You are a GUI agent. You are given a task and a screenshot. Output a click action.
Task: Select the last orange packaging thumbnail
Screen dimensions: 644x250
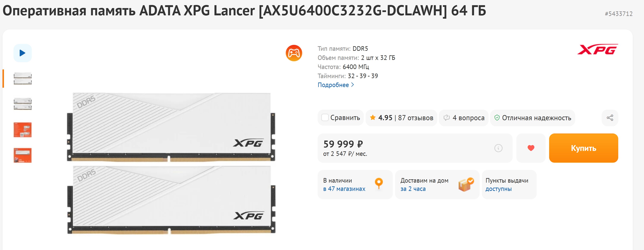[22, 155]
